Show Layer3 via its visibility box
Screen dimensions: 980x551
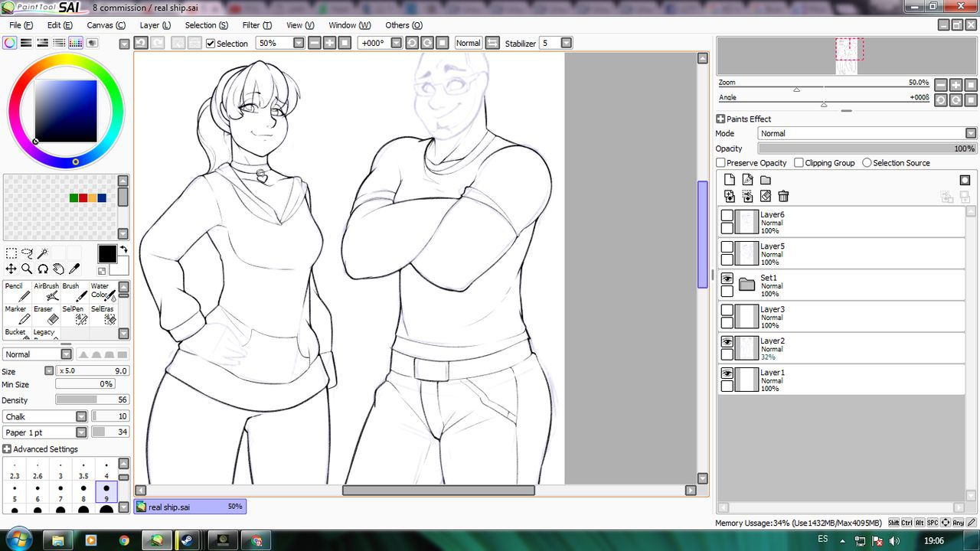tap(727, 310)
